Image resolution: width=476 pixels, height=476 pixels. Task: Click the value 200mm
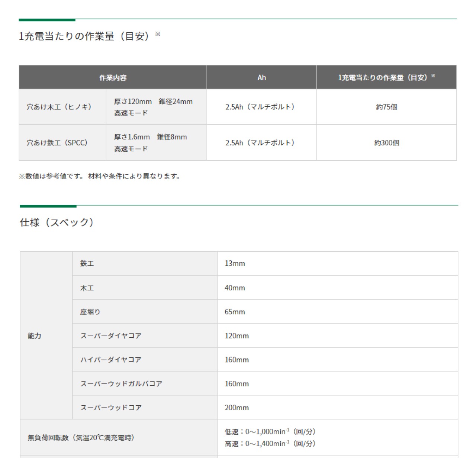tap(237, 408)
